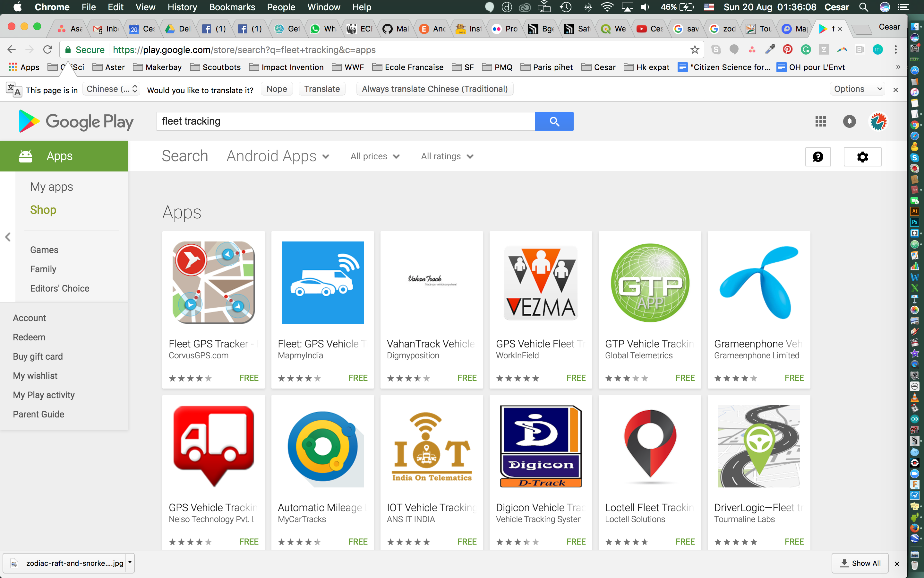
Task: Close the translate bar
Action: (x=895, y=90)
